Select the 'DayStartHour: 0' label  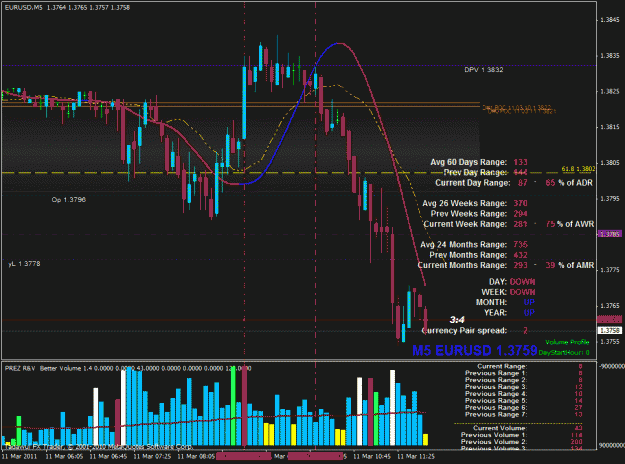(x=564, y=352)
